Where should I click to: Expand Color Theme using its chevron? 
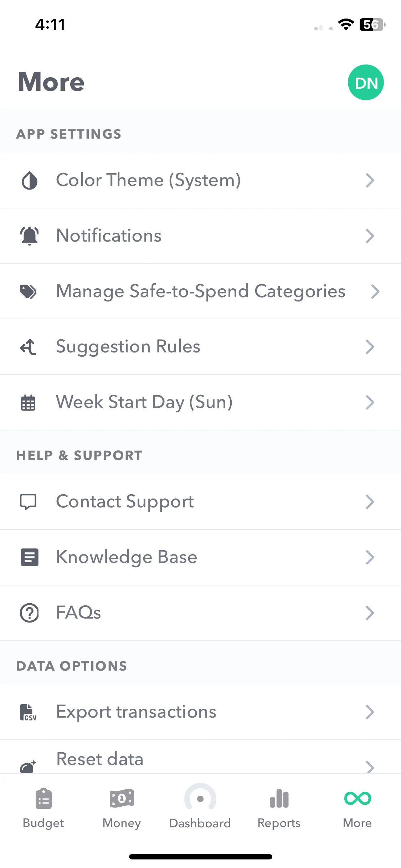[x=370, y=181]
